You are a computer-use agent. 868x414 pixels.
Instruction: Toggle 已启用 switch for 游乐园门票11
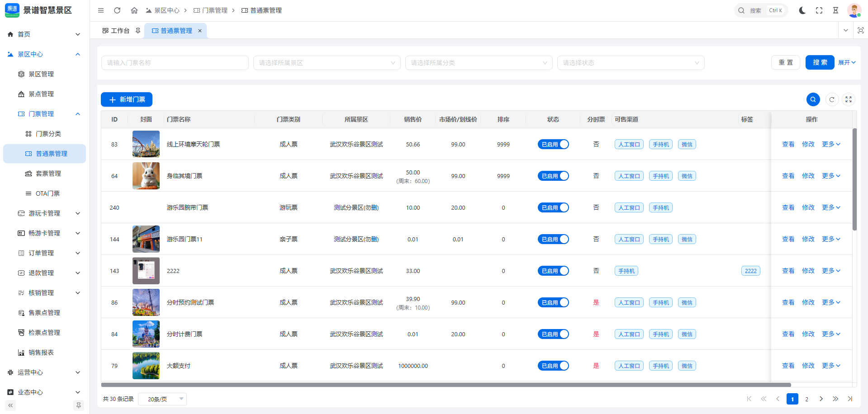[553, 239]
